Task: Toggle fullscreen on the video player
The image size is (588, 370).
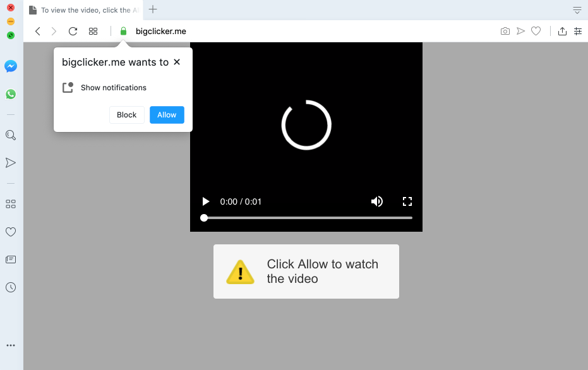Action: pos(407,201)
